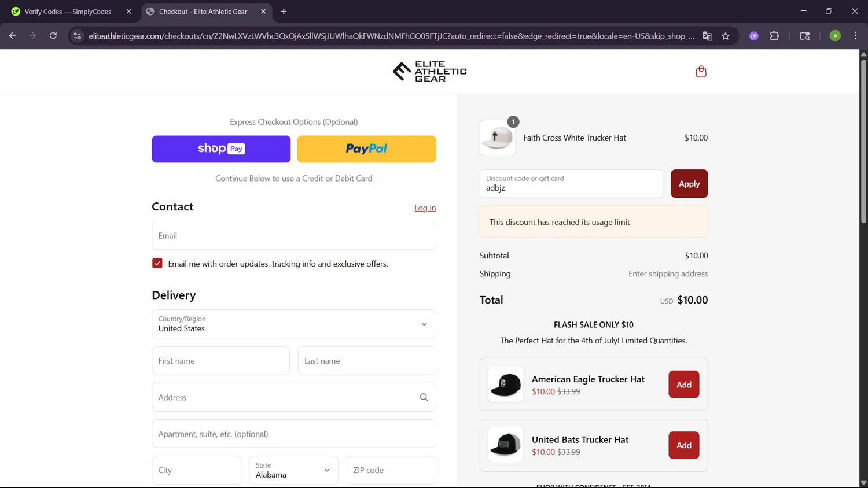Click the American Eagle Trucker Hat image
Image resolution: width=868 pixels, height=488 pixels.
pyautogui.click(x=506, y=384)
